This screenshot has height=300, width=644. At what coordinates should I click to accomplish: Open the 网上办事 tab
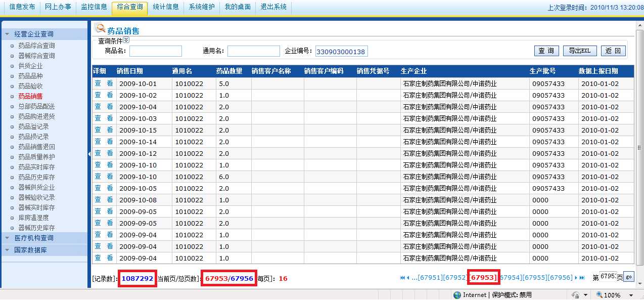click(58, 7)
